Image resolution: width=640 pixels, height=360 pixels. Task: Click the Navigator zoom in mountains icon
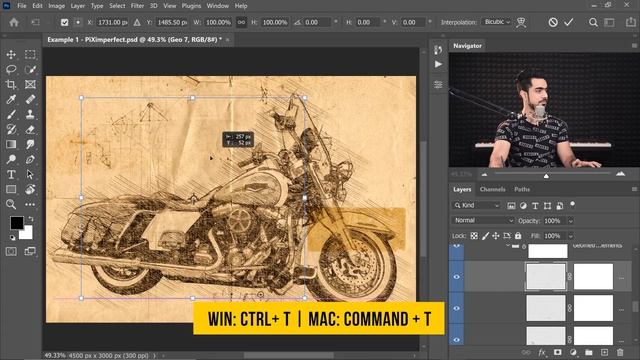621,174
